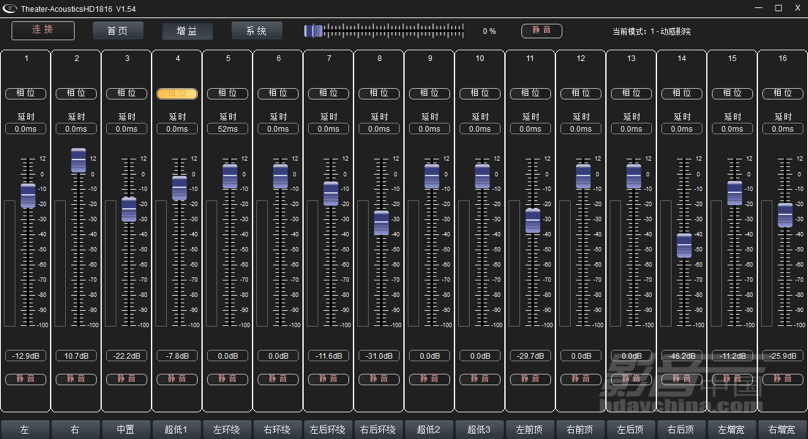Screen dimensions: 808x439
Task: Click the 中置 center channel label
Action: [x=126, y=429]
